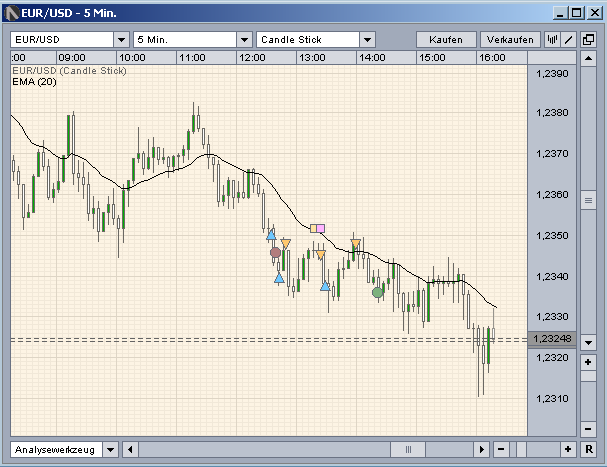Click the horizontal zoom minus button
Viewport: 607px width, 467px height.
coord(501,450)
